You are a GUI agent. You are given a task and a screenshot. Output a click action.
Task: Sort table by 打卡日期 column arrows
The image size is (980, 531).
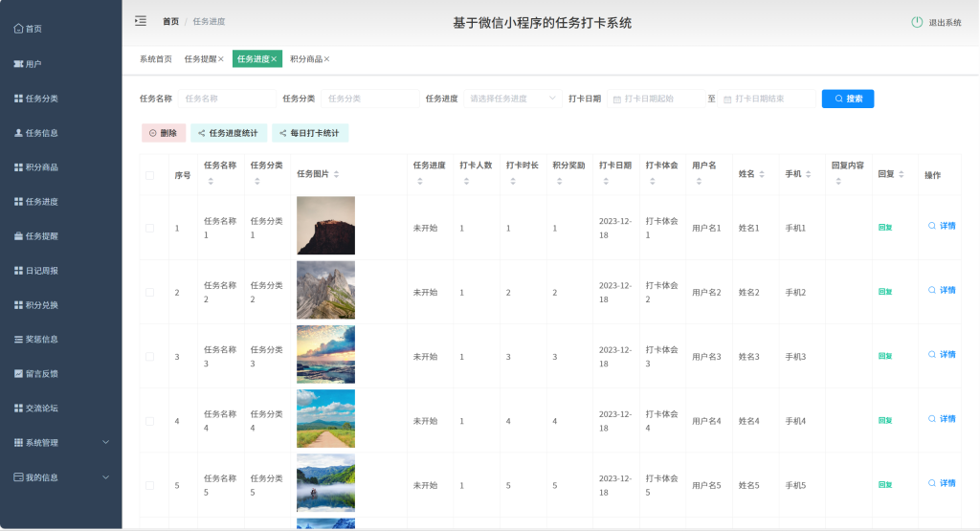(x=606, y=182)
